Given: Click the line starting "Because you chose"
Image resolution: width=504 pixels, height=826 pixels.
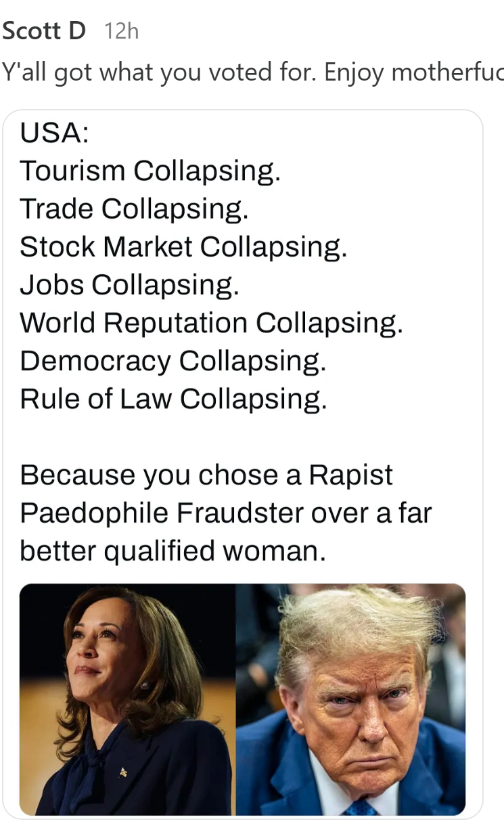Looking at the screenshot, I should (206, 475).
